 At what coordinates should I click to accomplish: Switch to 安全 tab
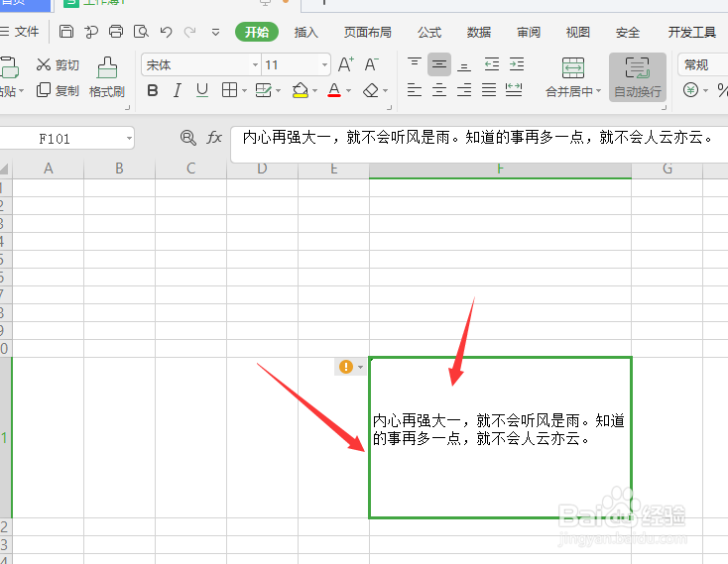[627, 32]
